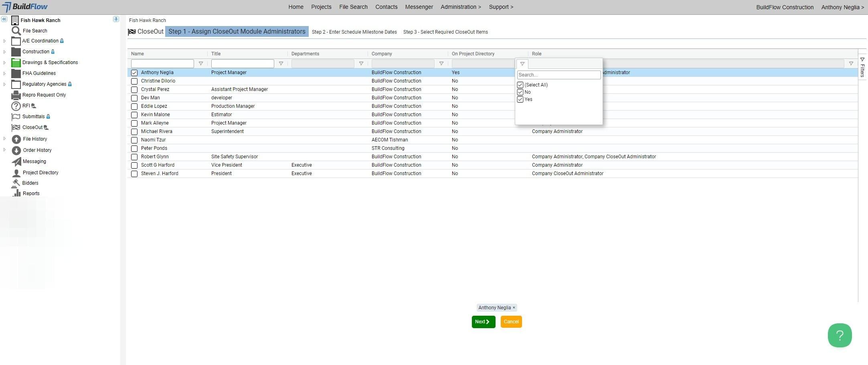Image resolution: width=868 pixels, height=365 pixels.
Task: Click the Submittals flag icon
Action: 16,117
